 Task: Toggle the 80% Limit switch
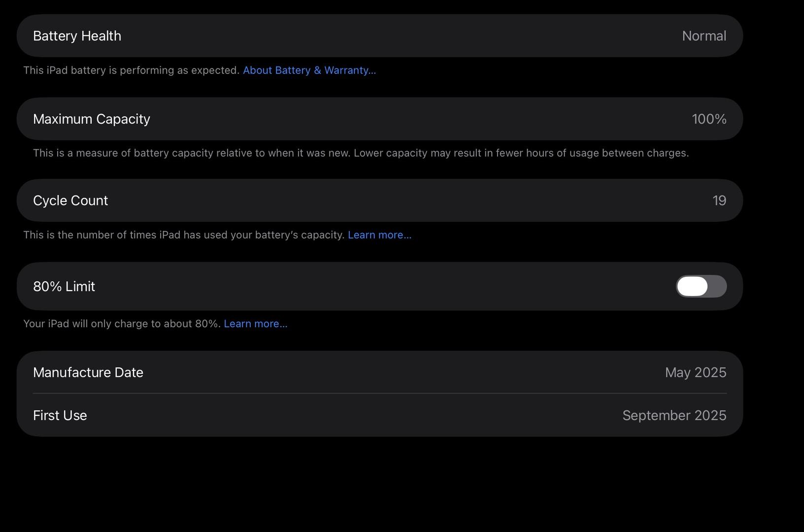tap(701, 286)
